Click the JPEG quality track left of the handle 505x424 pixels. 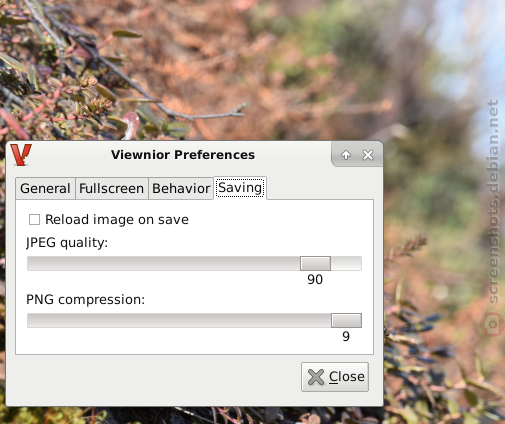coord(163,263)
